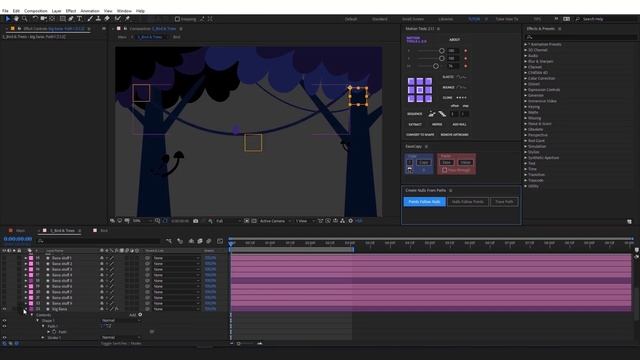Toggle visibility eye of Shape 1
Image resolution: width=640 pixels, height=360 pixels.
[4, 320]
